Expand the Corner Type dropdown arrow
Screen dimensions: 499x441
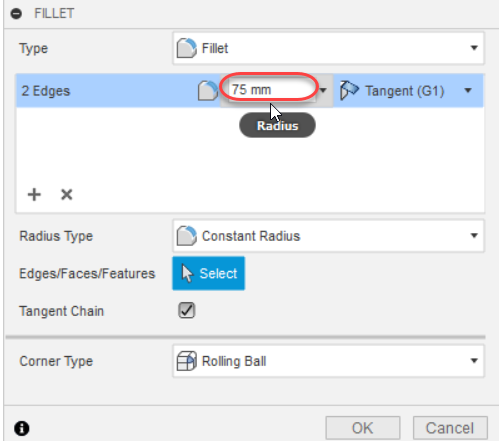click(474, 361)
